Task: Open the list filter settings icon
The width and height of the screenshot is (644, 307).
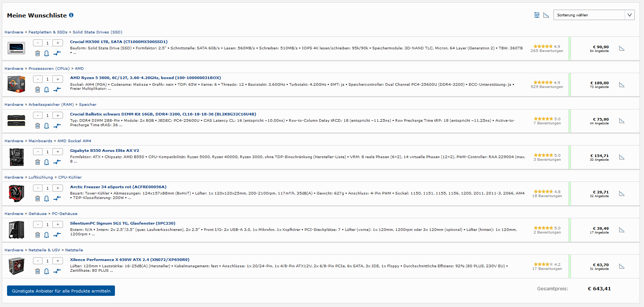Action: coord(536,15)
